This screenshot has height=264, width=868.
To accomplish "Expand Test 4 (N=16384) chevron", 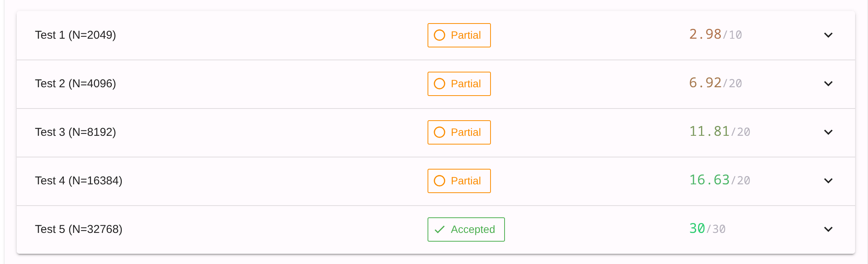I will [x=828, y=181].
